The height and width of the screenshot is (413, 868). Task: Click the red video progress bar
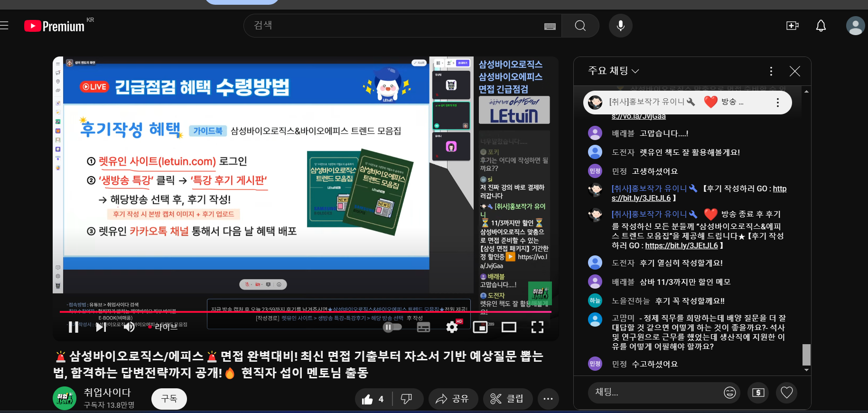coord(304,312)
